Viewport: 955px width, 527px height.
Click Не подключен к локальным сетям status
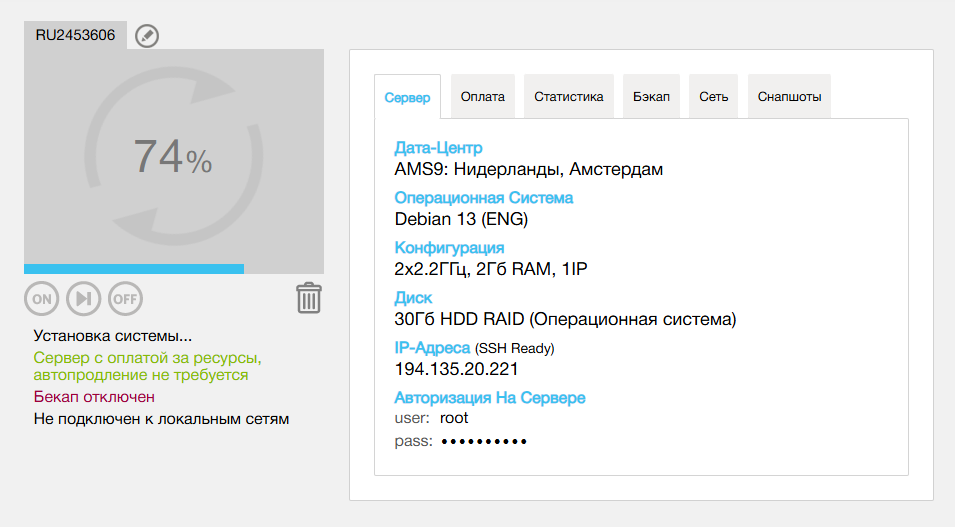(x=161, y=419)
